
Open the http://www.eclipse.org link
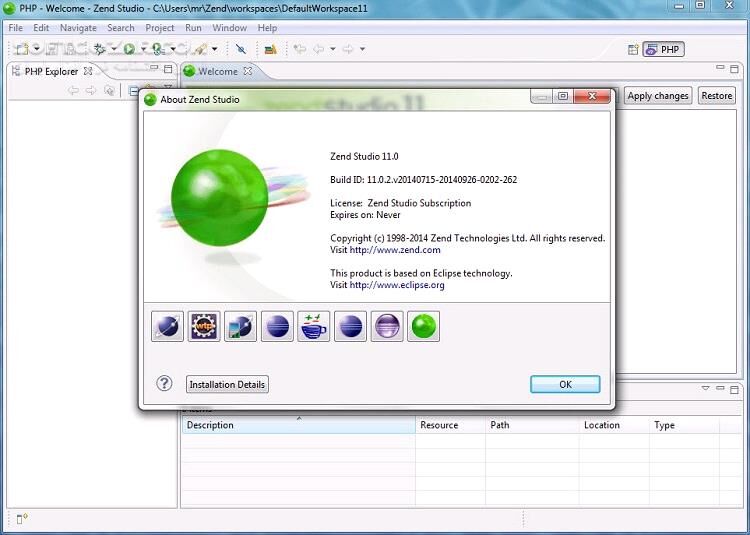[x=397, y=285]
